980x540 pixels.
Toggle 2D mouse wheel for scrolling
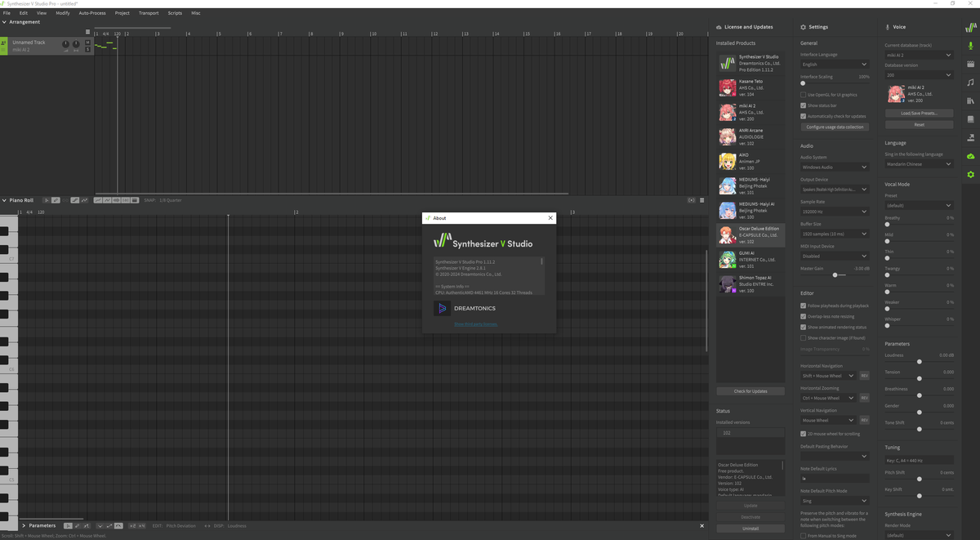(x=804, y=434)
